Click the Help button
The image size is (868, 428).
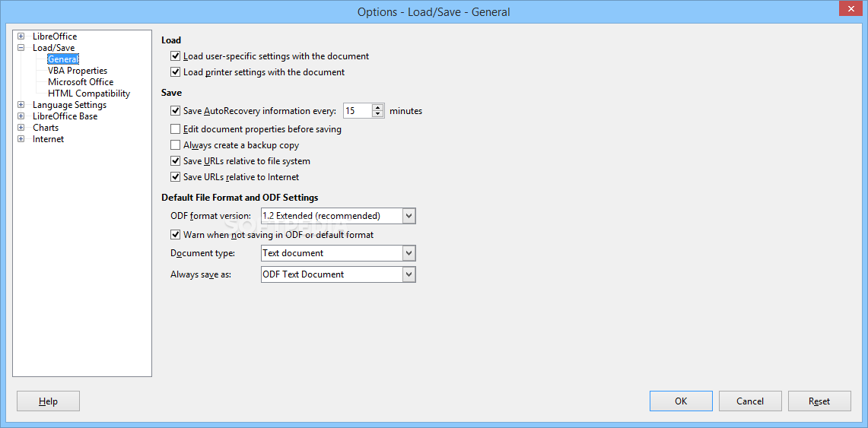pyautogui.click(x=48, y=401)
